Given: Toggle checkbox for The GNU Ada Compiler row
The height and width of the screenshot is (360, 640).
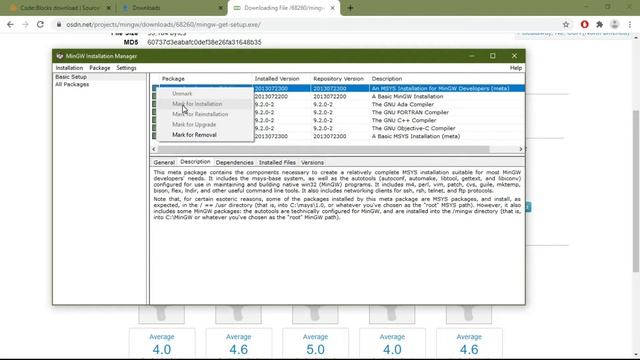Looking at the screenshot, I should (154, 104).
